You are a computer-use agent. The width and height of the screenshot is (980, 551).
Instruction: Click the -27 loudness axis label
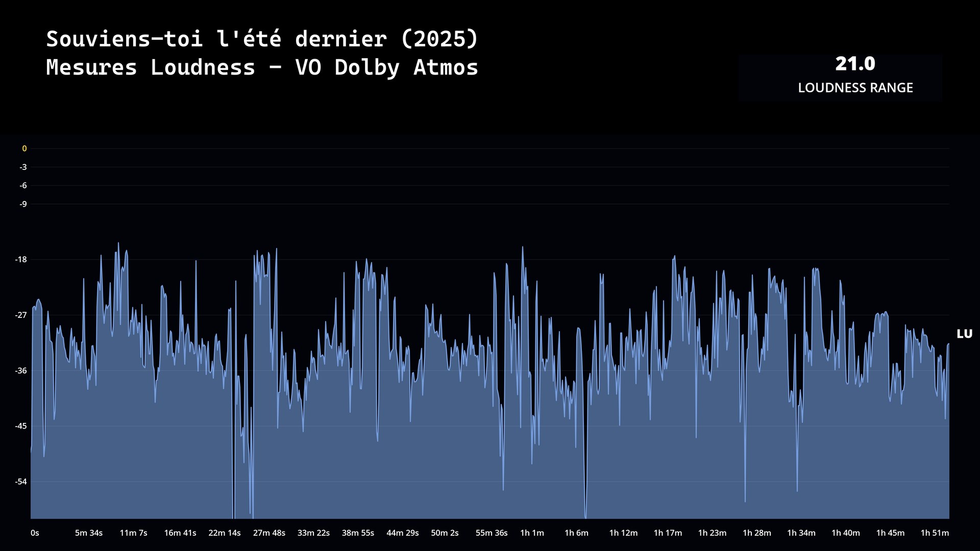point(21,315)
